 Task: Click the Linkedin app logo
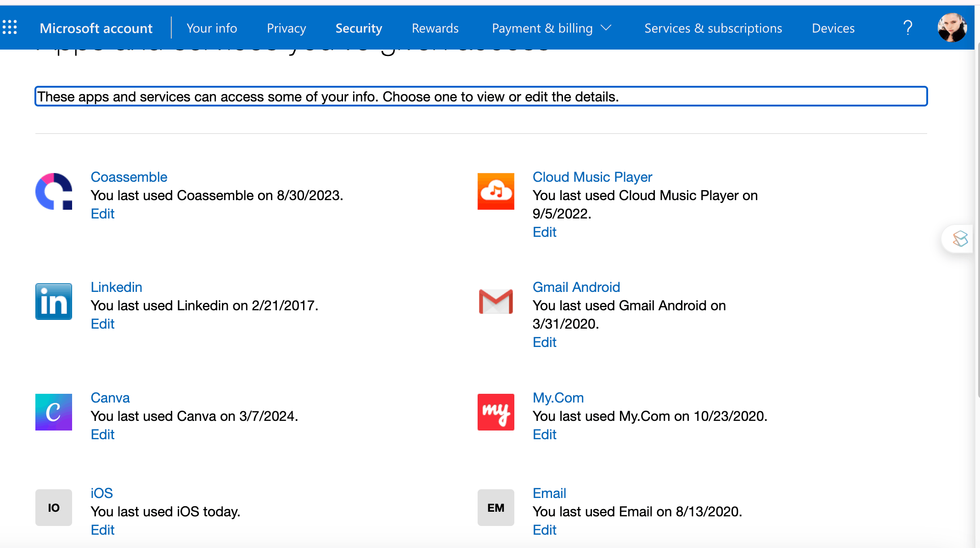coord(54,302)
